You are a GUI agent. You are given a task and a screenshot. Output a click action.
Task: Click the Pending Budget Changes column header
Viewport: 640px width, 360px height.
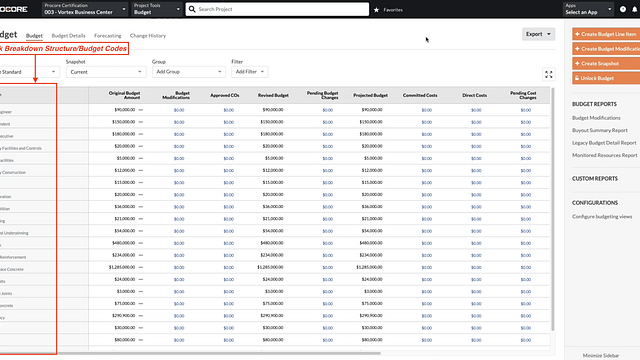pyautogui.click(x=322, y=95)
